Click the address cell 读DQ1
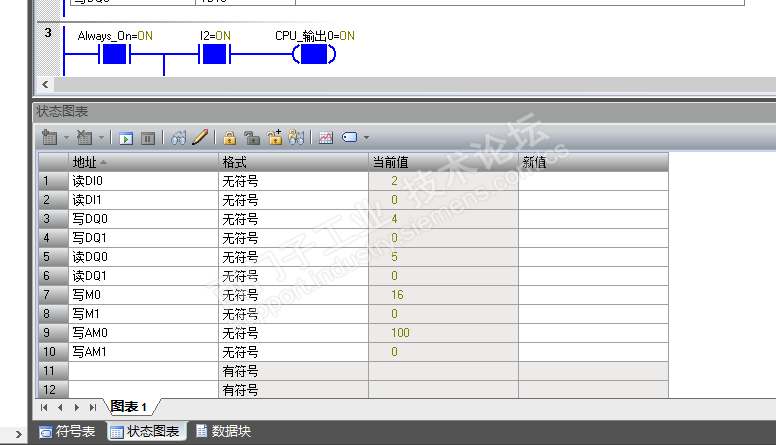The height and width of the screenshot is (445, 776). click(x=143, y=276)
